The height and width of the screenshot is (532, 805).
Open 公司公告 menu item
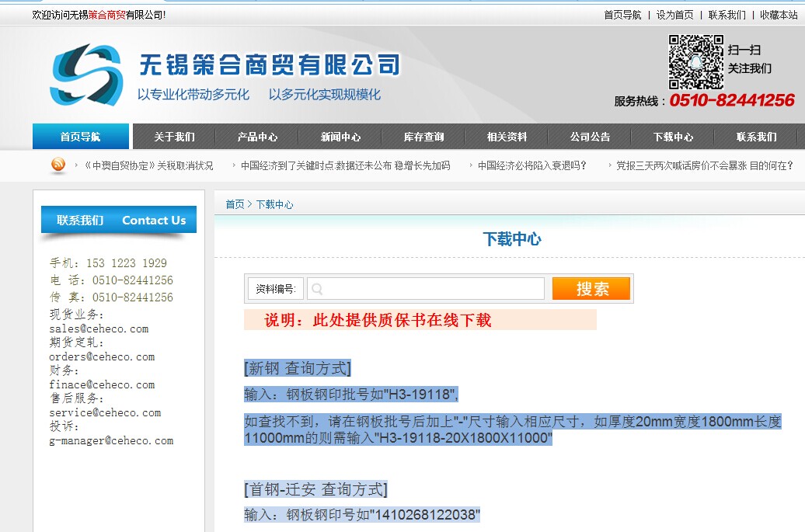[x=590, y=137]
